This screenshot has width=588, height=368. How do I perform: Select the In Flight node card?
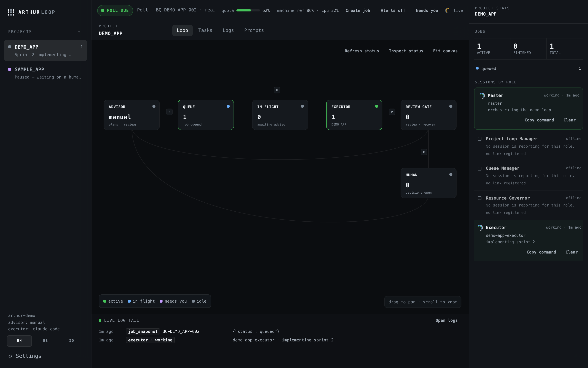(x=280, y=115)
